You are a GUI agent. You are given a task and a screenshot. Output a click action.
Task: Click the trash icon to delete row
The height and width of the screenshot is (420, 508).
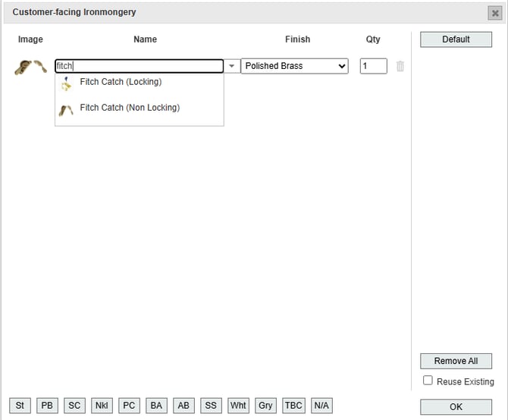tap(400, 66)
